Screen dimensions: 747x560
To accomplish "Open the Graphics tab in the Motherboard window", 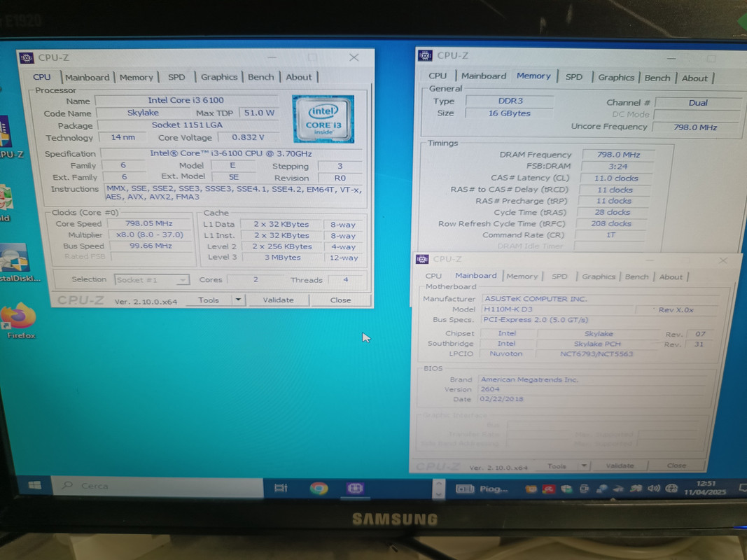I will click(599, 276).
